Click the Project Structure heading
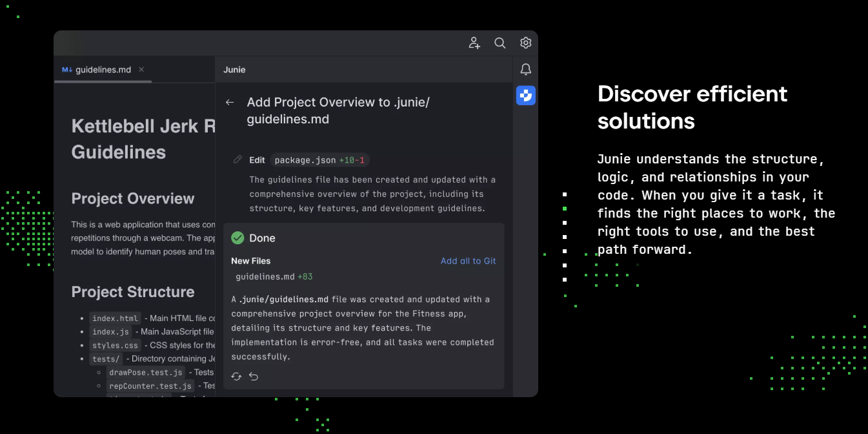 [x=133, y=292]
